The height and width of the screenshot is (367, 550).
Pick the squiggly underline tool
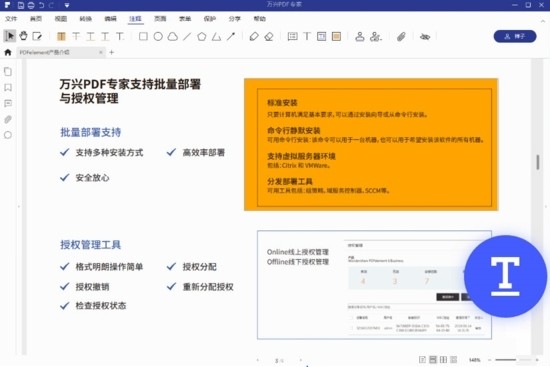pyautogui.click(x=105, y=36)
